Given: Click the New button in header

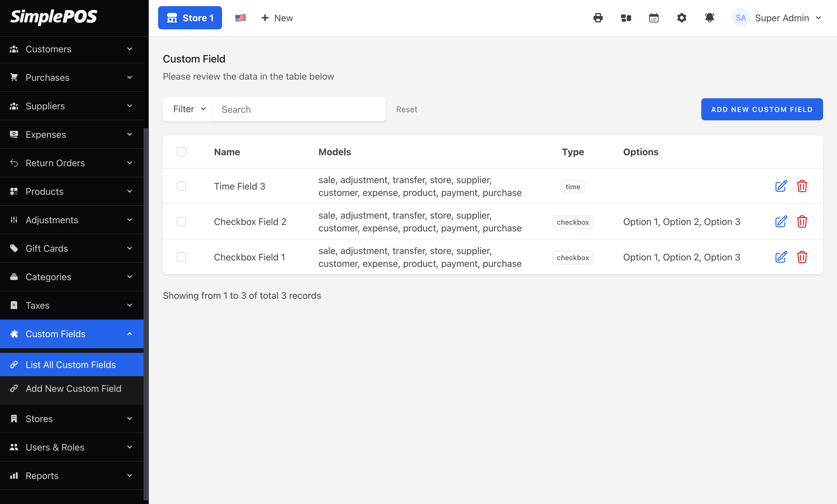Looking at the screenshot, I should 277,18.
